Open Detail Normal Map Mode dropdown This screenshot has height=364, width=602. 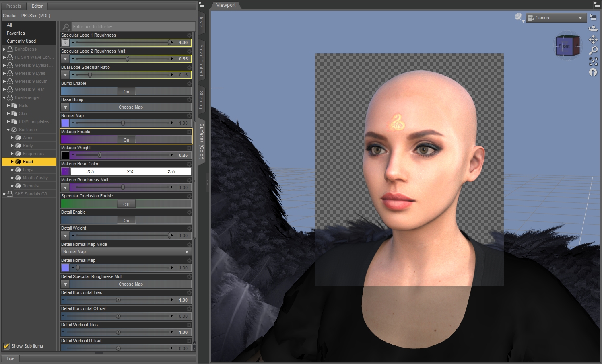click(x=126, y=252)
